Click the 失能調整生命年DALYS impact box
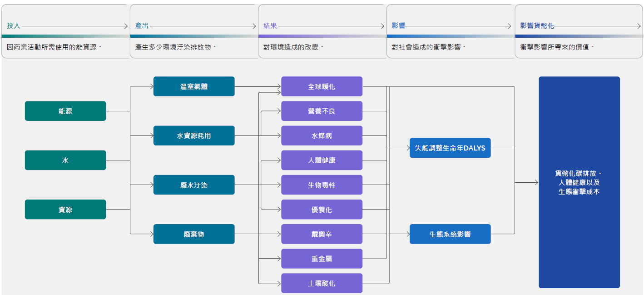The image size is (644, 295). pyautogui.click(x=450, y=148)
